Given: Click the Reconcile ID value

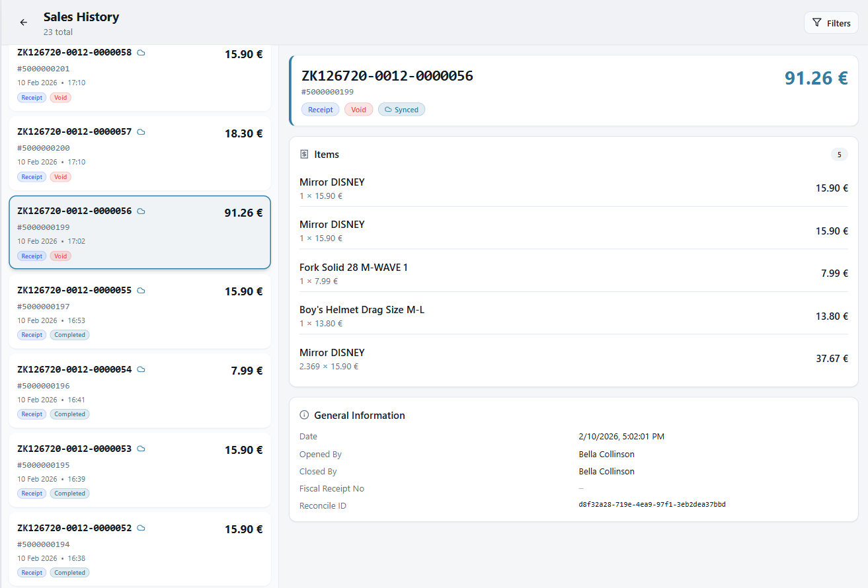Looking at the screenshot, I should 652,505.
